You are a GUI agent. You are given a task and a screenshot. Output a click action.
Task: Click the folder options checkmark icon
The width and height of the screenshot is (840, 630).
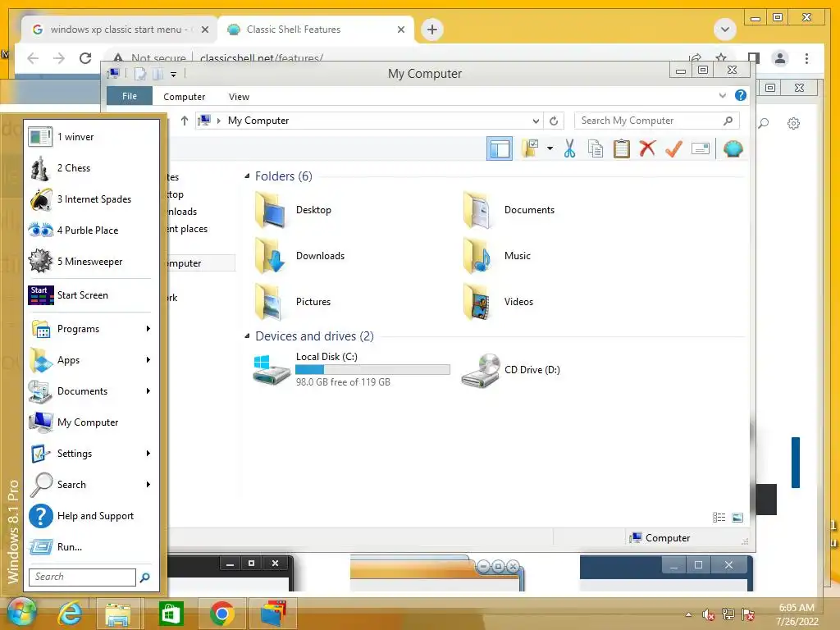[x=530, y=148]
